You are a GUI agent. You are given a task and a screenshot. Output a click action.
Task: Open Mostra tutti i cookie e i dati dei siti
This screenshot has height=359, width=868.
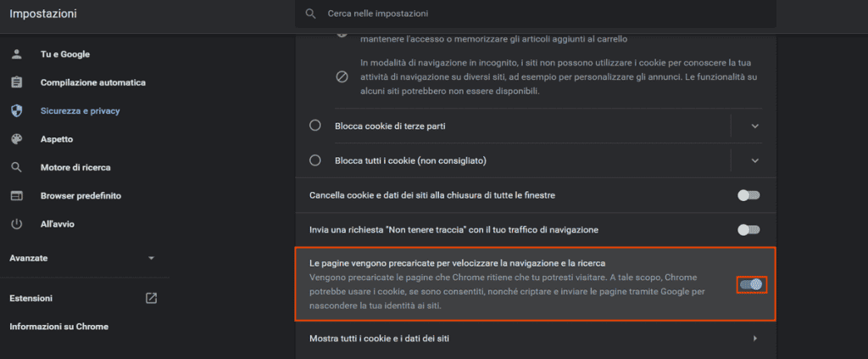click(536, 338)
